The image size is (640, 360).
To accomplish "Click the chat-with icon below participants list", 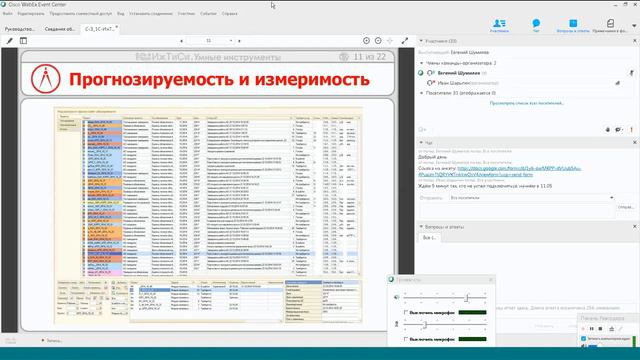I will pyautogui.click(x=619, y=129).
